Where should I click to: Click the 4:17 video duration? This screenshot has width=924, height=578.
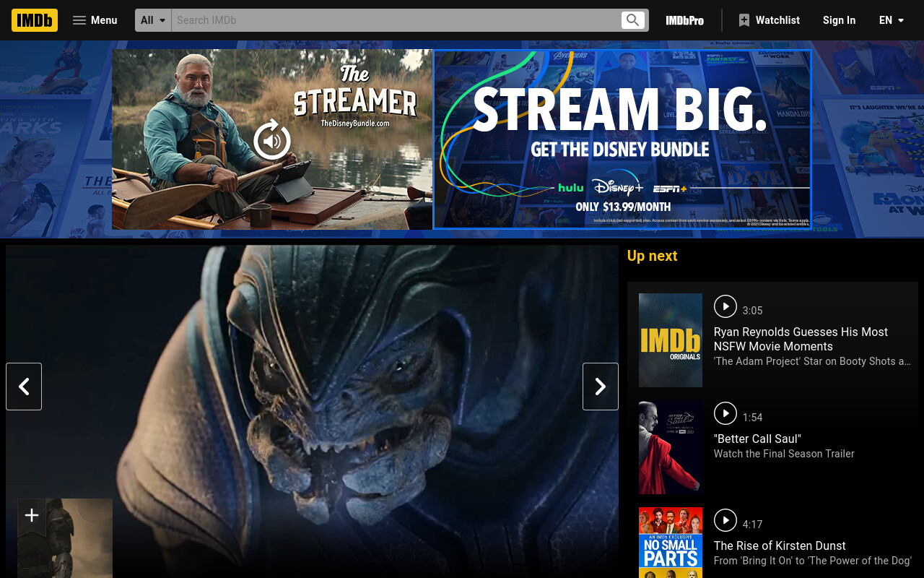click(752, 525)
